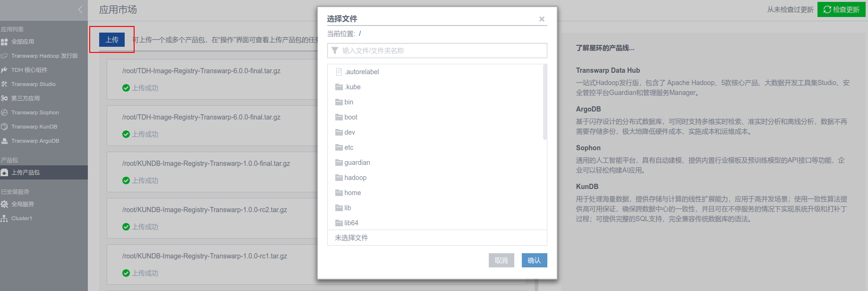
Task: Click the refresh icon in 检查更新
Action: click(827, 9)
